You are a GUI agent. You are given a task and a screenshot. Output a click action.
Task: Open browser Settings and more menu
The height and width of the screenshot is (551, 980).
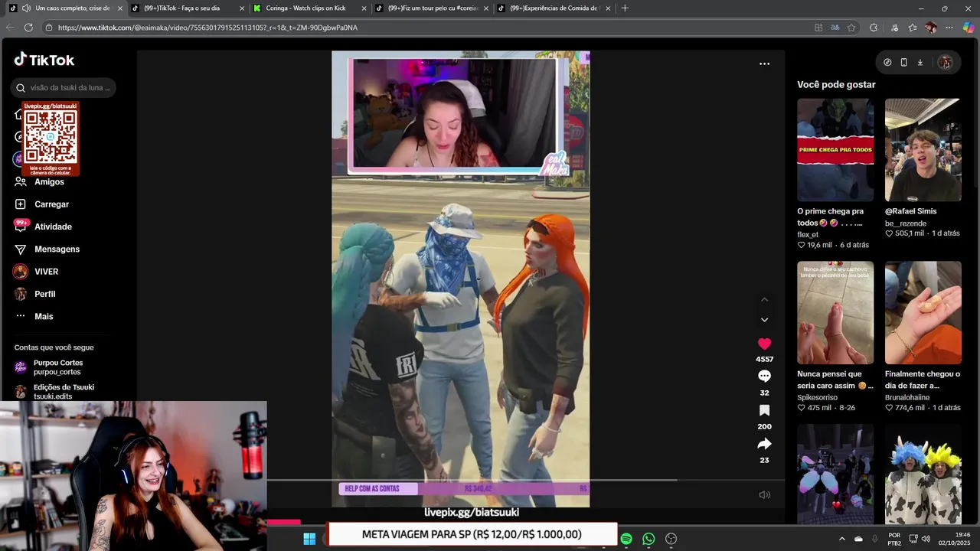(x=949, y=28)
